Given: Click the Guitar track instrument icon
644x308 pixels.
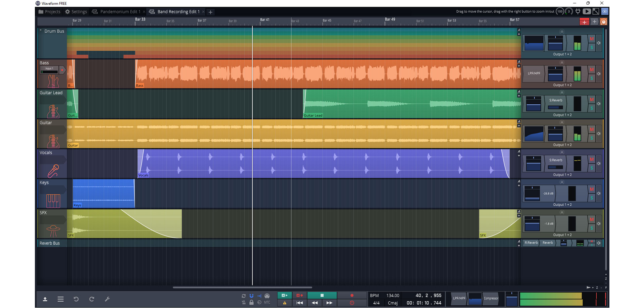Looking at the screenshot, I should coord(53,141).
